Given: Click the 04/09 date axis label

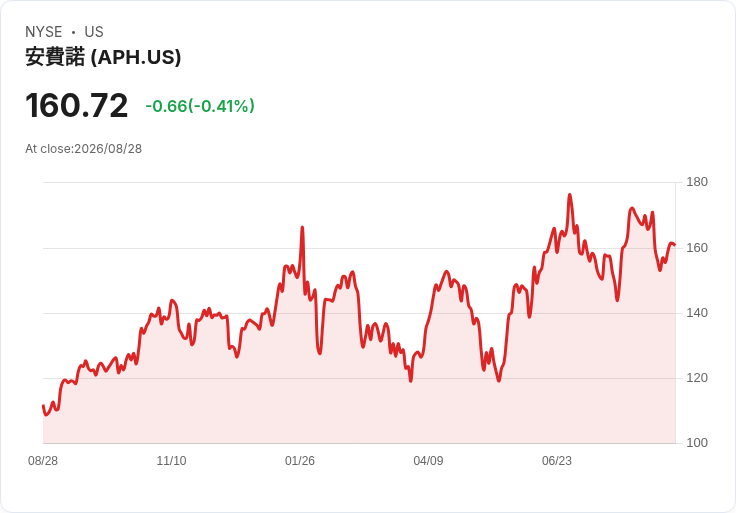Looking at the screenshot, I should tap(428, 460).
